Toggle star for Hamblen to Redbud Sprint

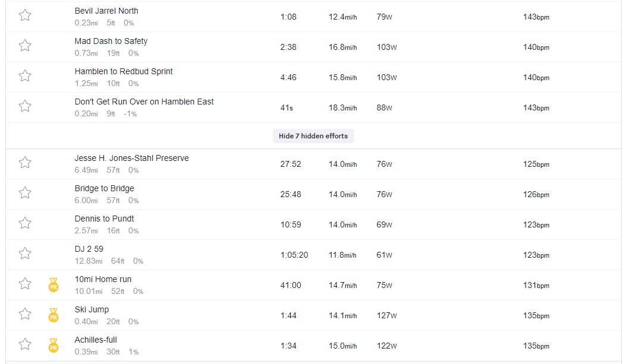tap(25, 76)
